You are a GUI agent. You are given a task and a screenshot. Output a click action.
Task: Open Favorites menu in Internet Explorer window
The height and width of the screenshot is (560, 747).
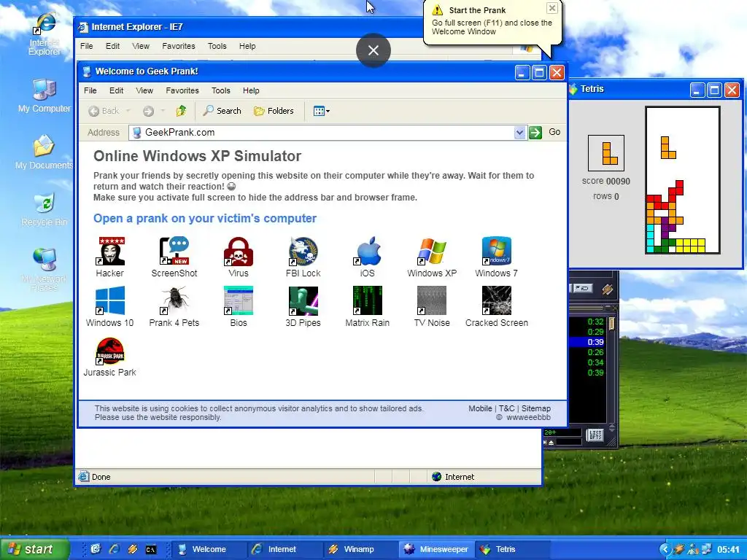point(179,46)
